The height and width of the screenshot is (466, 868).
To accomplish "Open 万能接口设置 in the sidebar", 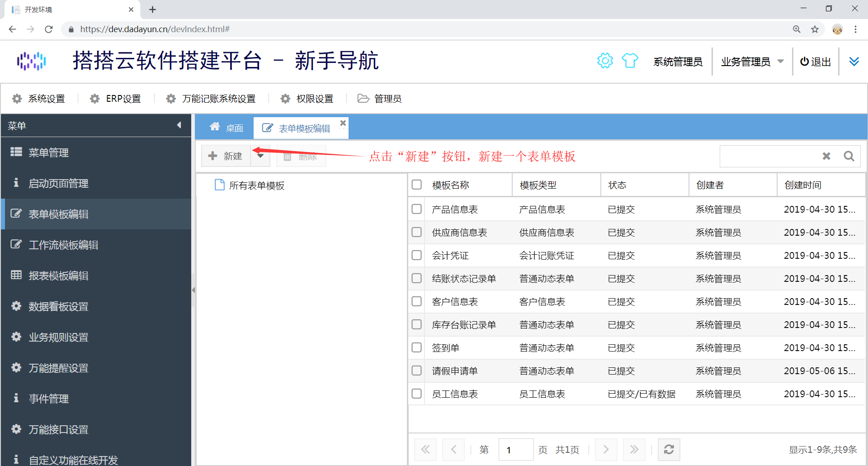I will click(96, 429).
